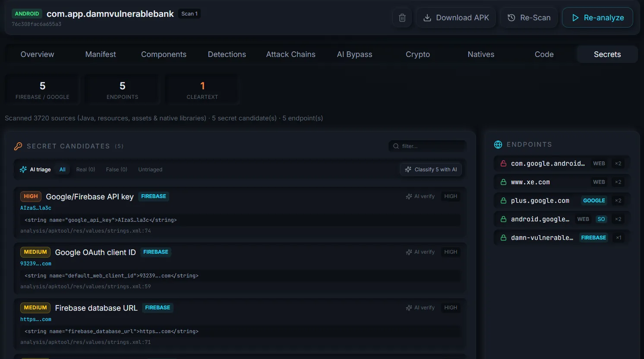Switch to the Manifest tab
This screenshot has height=359, width=644.
(x=101, y=54)
